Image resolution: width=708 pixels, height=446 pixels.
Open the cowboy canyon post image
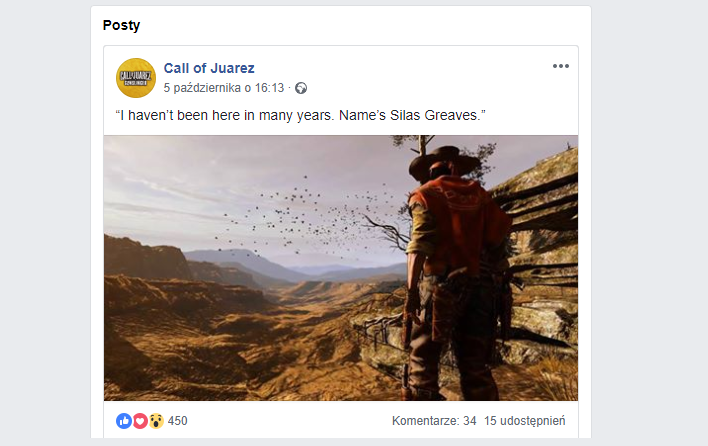click(x=341, y=268)
